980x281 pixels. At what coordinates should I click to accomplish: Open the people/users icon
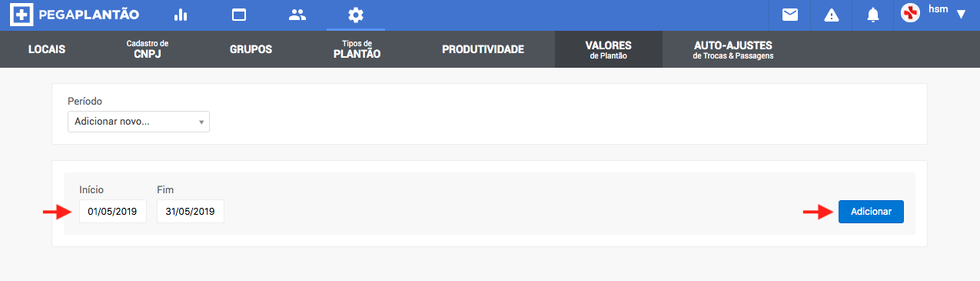(297, 15)
